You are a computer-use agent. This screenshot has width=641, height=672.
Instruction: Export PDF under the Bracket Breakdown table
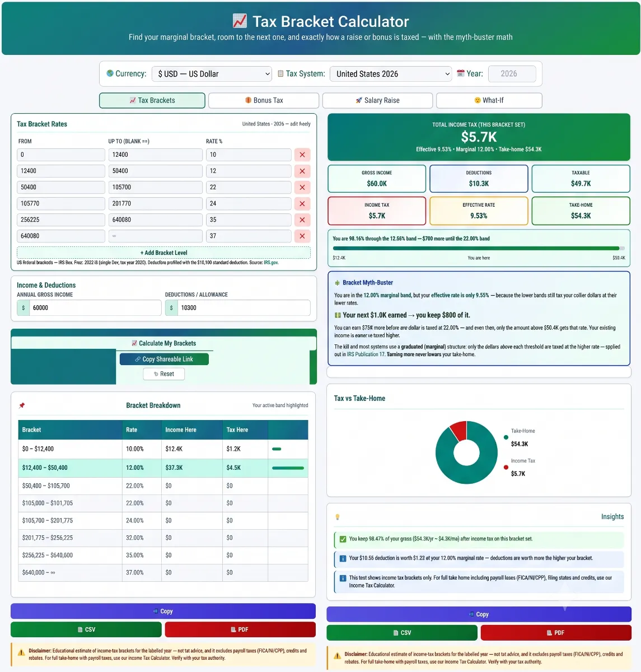pyautogui.click(x=240, y=629)
